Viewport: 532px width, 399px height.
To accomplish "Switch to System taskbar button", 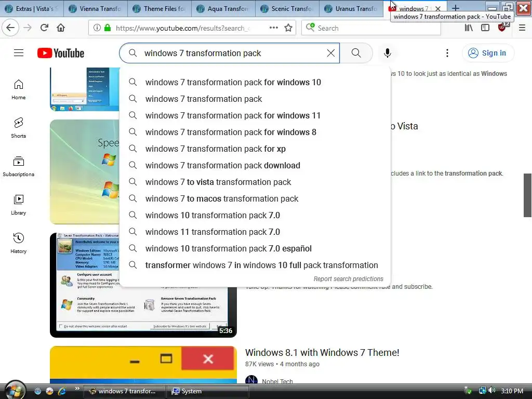I will point(208,391).
